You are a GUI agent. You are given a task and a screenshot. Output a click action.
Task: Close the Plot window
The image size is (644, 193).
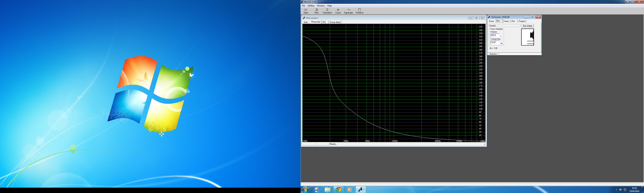(482, 18)
